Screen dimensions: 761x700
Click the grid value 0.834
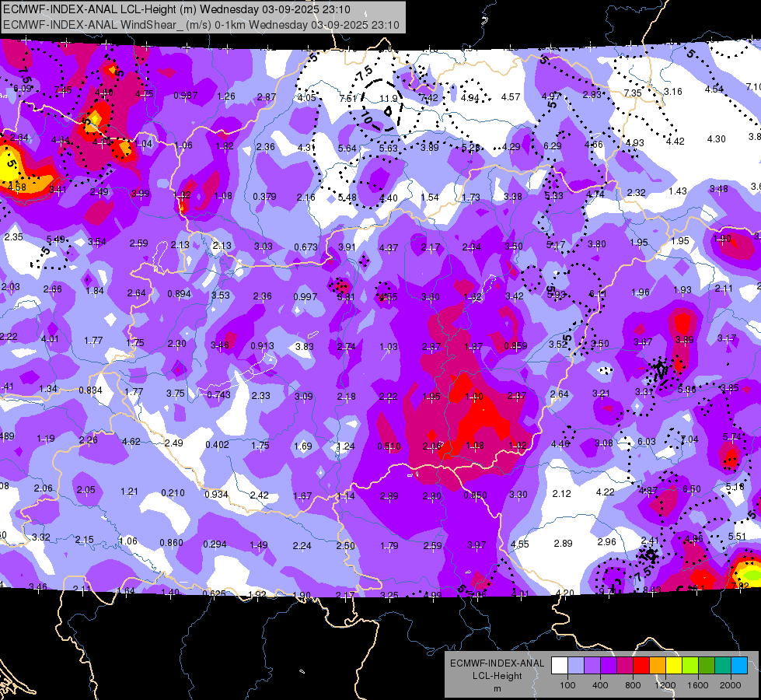(90, 390)
